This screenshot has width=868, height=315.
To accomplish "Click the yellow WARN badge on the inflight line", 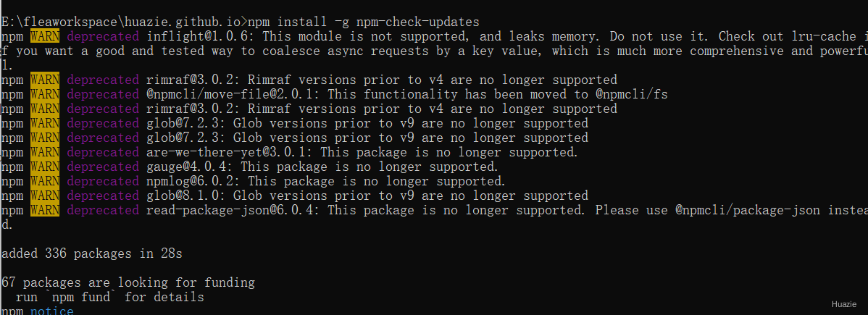I will pos(45,36).
